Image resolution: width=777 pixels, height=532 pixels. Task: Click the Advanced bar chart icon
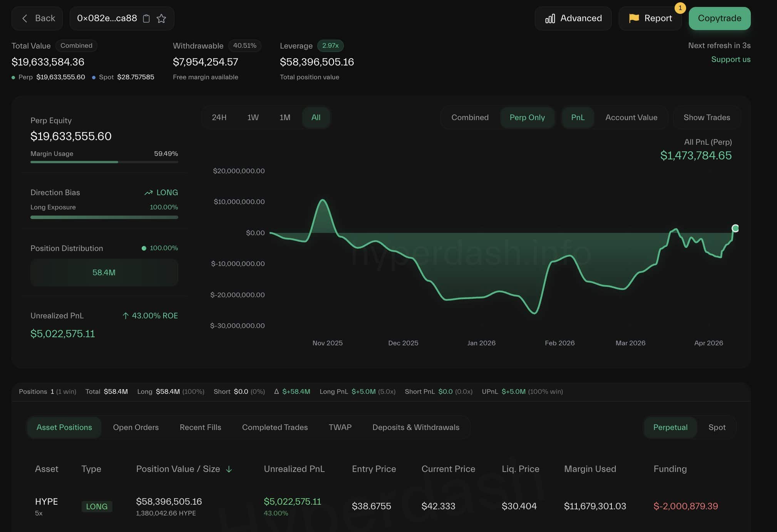coord(550,18)
